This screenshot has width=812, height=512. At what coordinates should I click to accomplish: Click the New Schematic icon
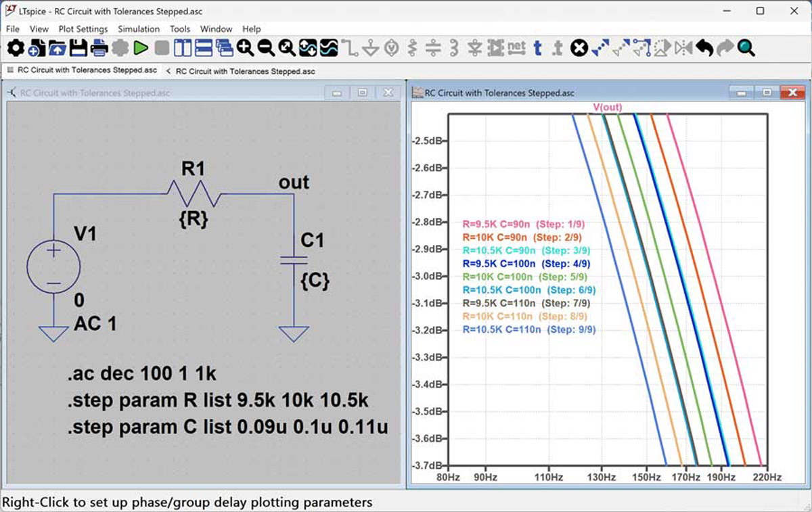[x=37, y=48]
